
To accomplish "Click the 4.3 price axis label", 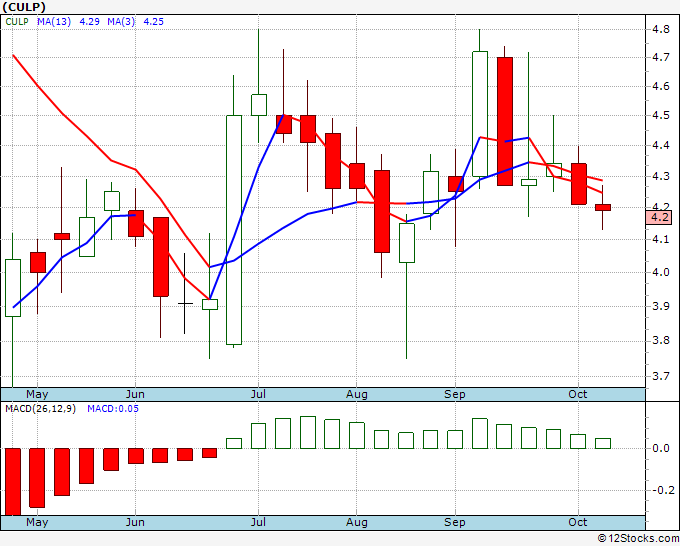I will click(x=661, y=177).
